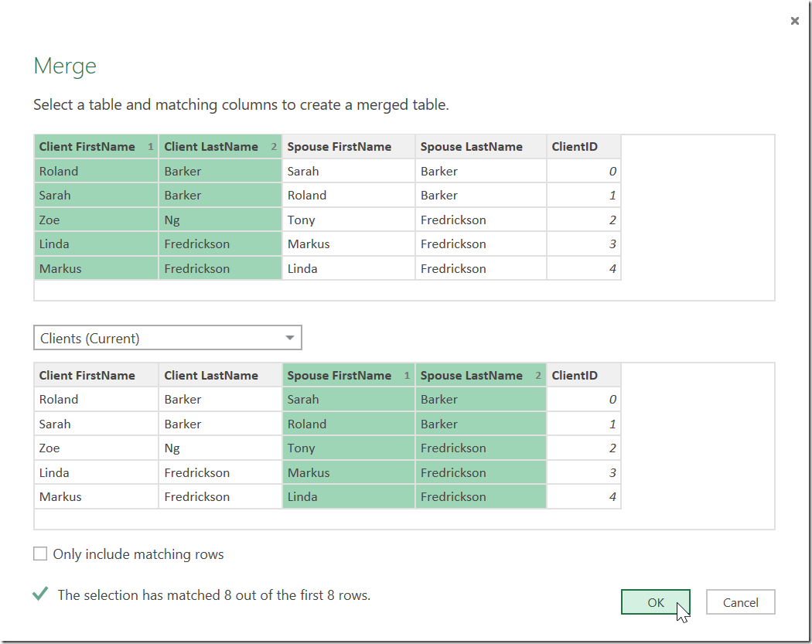Screen dimensions: 812x644
Task: Close the Merge dialog with the X
Action: click(x=794, y=21)
